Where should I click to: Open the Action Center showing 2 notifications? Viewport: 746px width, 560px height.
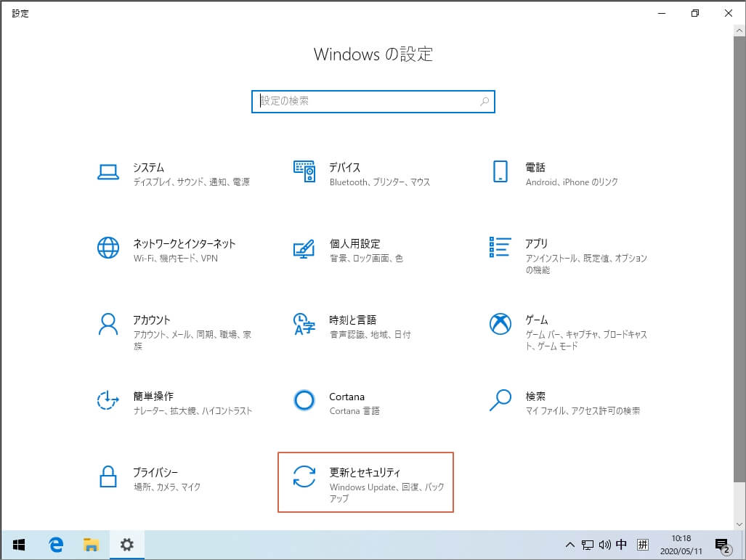click(x=721, y=544)
